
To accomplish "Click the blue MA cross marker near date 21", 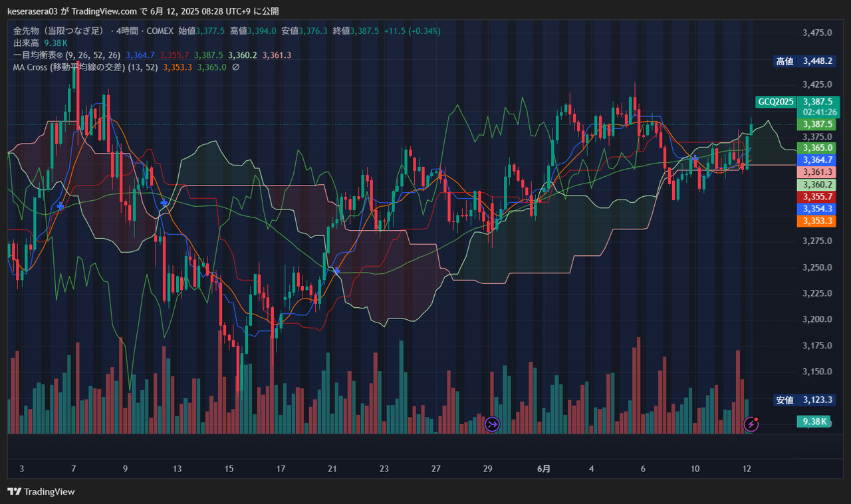I will pos(337,271).
